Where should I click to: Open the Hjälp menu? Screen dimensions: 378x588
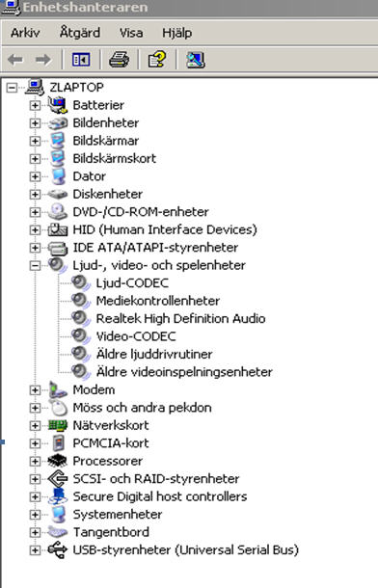(x=177, y=33)
